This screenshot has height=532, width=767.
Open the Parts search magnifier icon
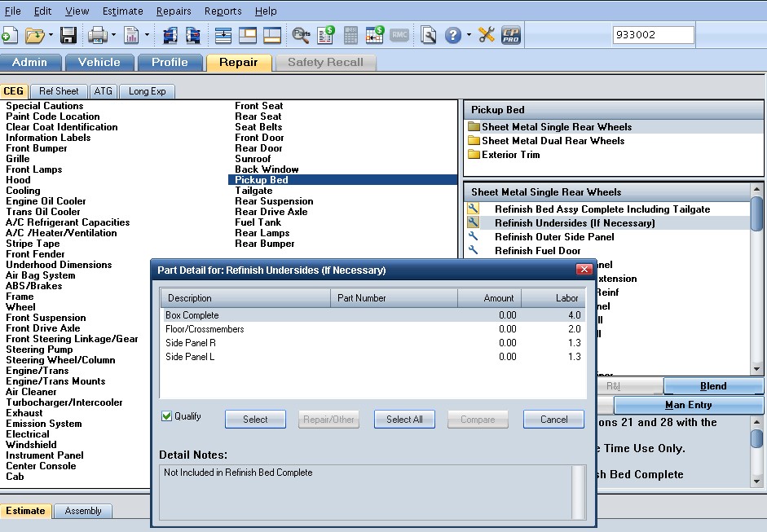click(x=301, y=35)
